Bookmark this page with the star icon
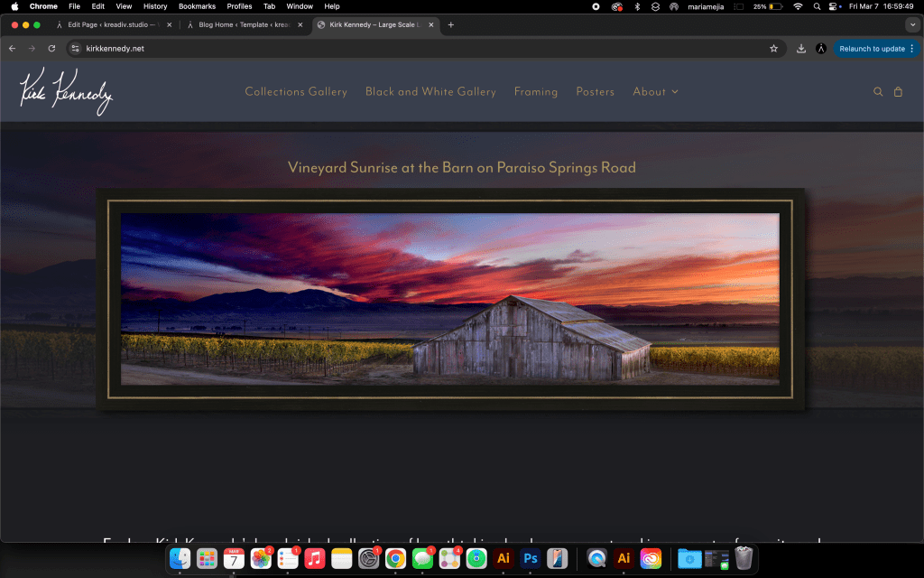 (x=773, y=49)
